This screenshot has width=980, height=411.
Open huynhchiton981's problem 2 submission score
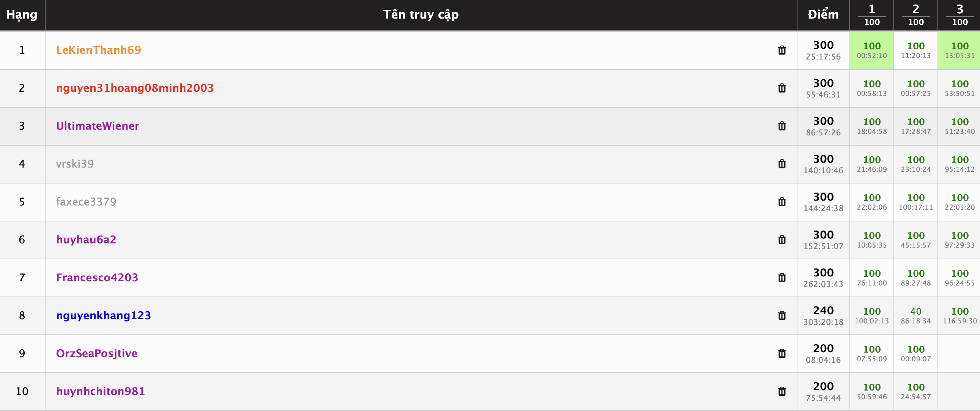pyautogui.click(x=916, y=387)
